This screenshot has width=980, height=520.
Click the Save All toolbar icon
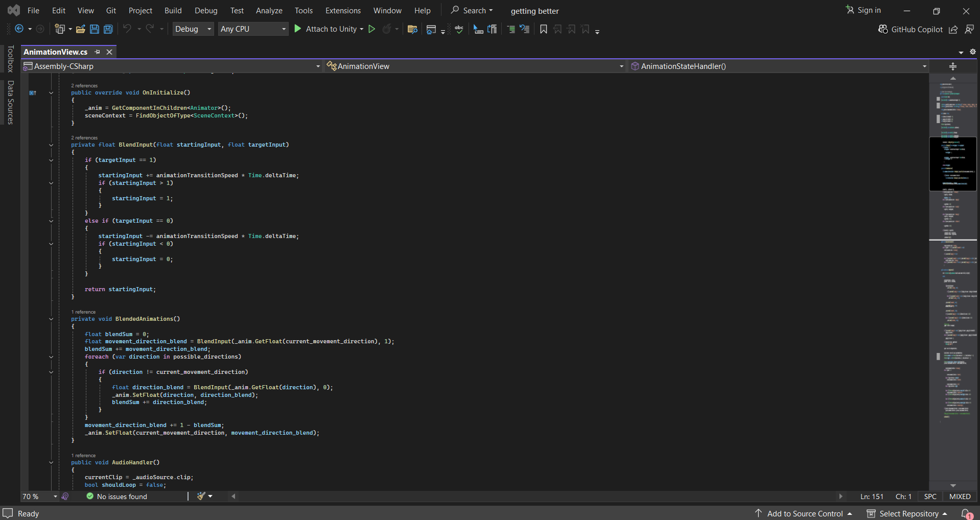[x=108, y=29]
